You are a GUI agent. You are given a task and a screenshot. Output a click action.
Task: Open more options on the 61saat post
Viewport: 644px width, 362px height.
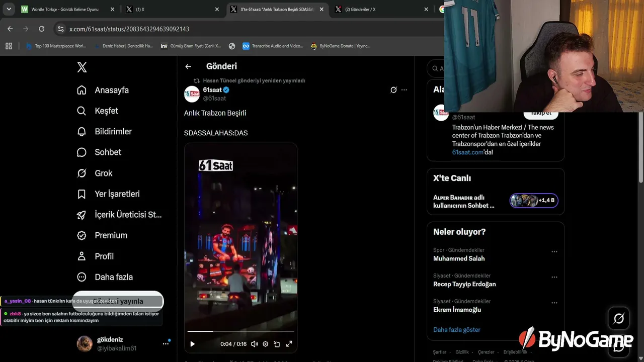[x=404, y=90]
